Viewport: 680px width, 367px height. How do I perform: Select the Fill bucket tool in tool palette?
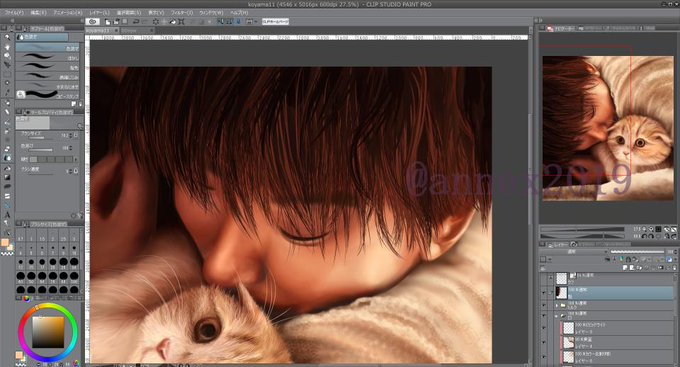click(7, 168)
